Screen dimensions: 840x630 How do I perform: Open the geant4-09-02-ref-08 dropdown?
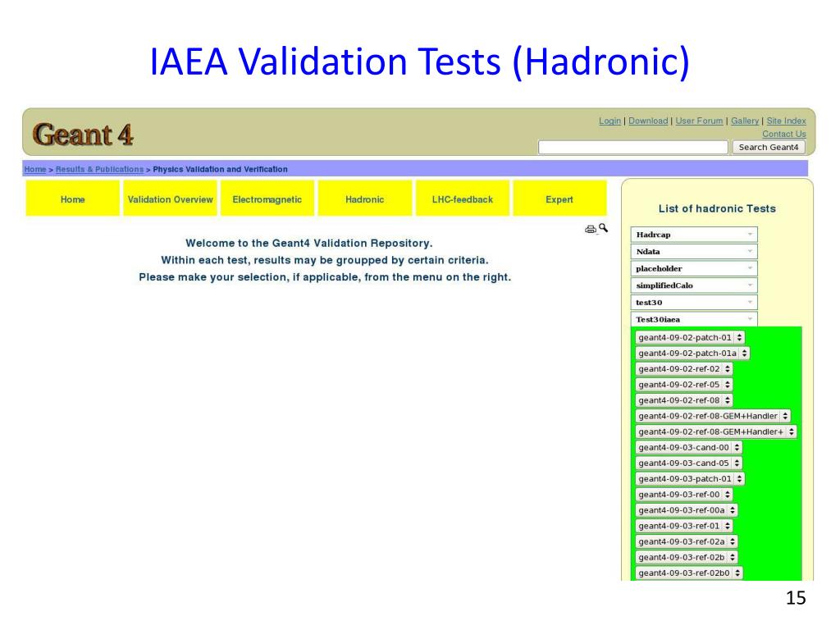(683, 400)
